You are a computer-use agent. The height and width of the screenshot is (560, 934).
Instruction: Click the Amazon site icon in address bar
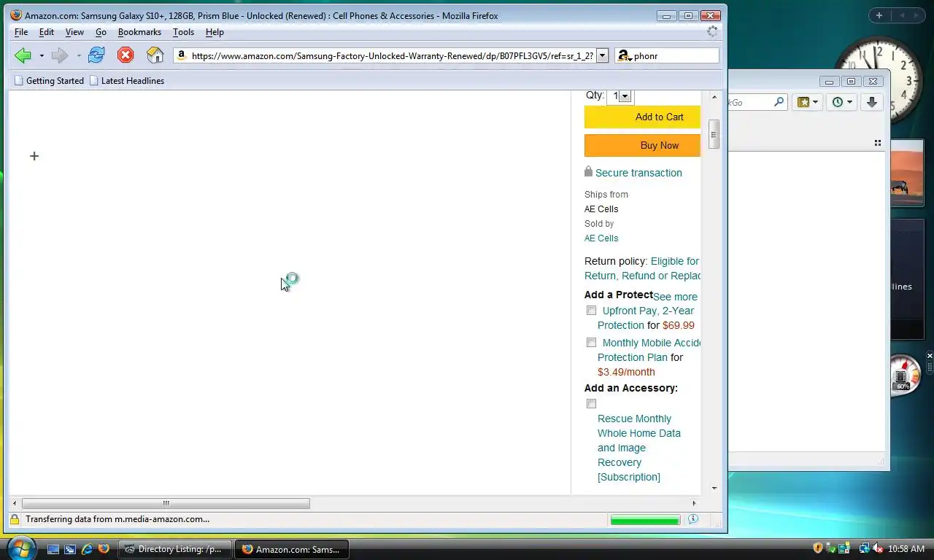click(182, 55)
